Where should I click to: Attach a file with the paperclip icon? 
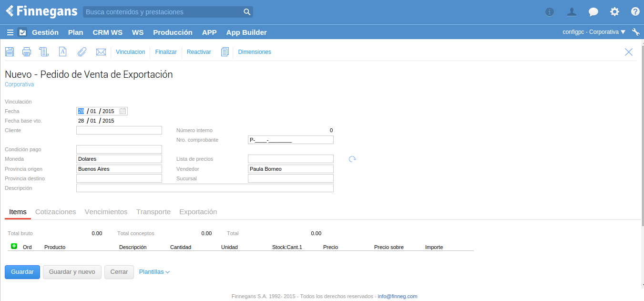point(82,52)
